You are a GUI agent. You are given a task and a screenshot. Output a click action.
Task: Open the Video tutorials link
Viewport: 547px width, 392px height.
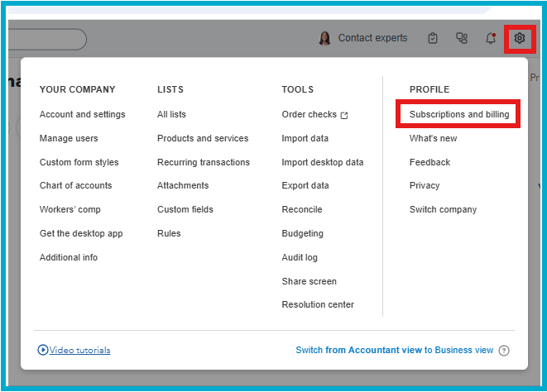pyautogui.click(x=79, y=351)
